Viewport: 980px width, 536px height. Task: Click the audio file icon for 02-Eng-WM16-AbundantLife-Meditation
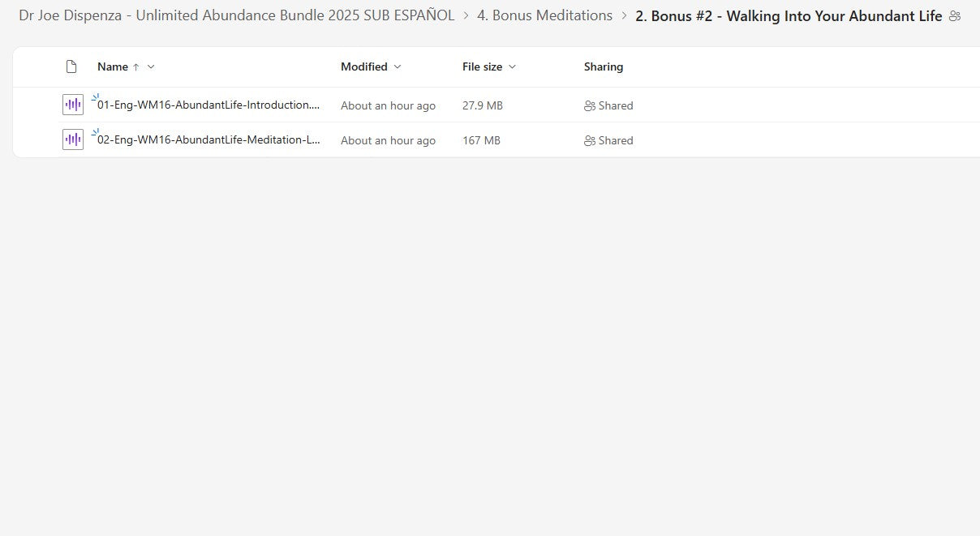click(x=72, y=139)
